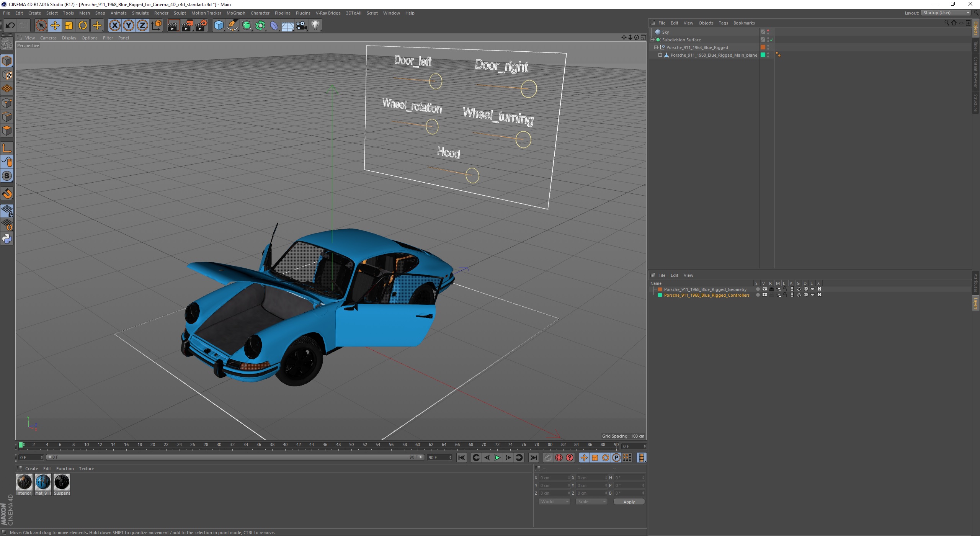Image resolution: width=980 pixels, height=536 pixels.
Task: Click the timeline preview range slider
Action: [235, 458]
